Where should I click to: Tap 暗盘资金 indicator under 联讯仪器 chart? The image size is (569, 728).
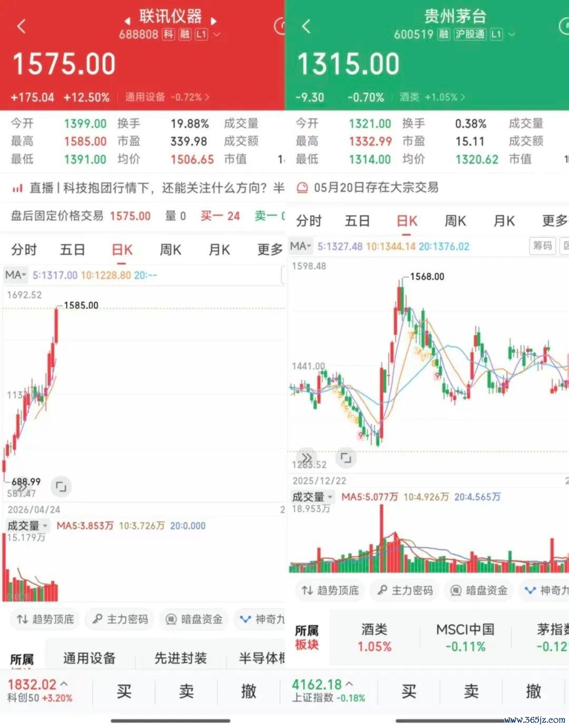click(194, 619)
